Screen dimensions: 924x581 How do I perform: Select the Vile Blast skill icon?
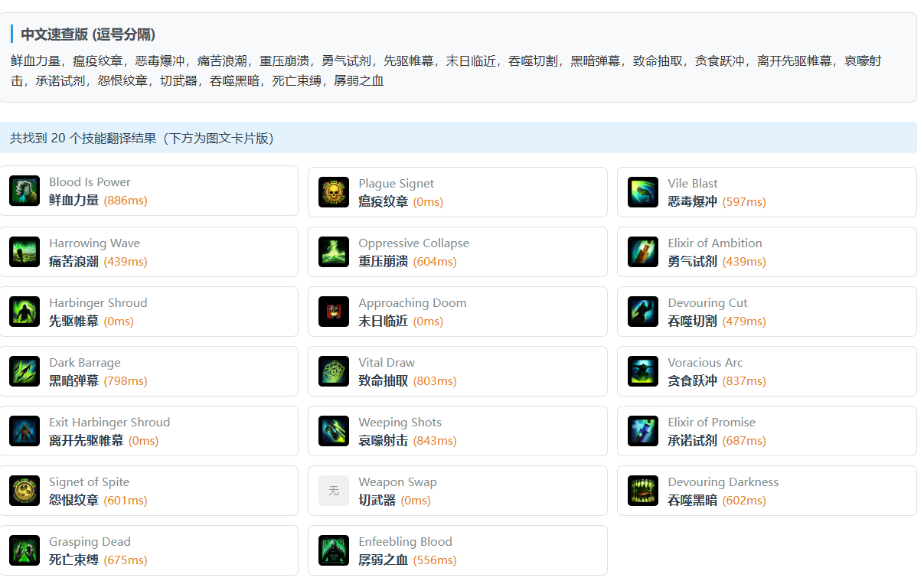[x=643, y=193]
